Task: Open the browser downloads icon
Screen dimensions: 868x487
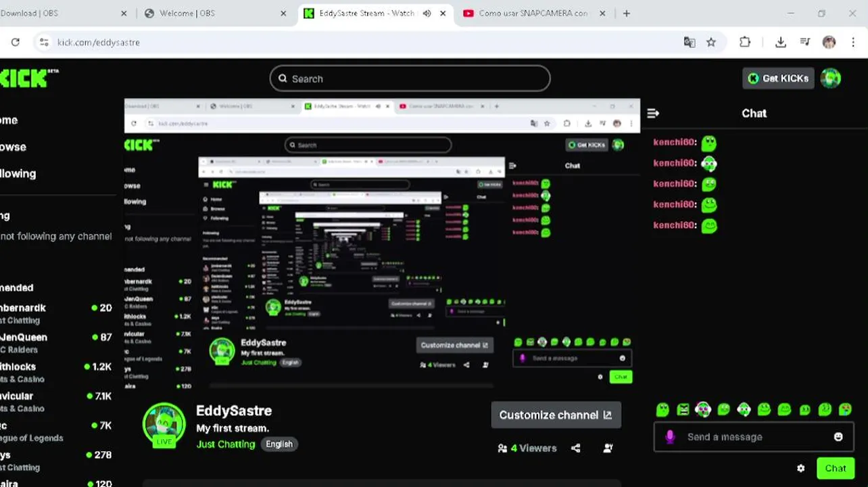Action: (x=780, y=42)
